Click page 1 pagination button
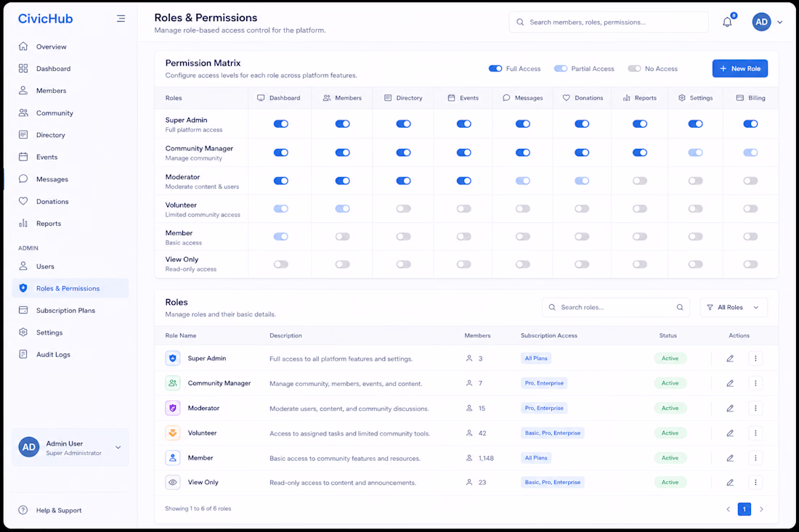 click(744, 509)
